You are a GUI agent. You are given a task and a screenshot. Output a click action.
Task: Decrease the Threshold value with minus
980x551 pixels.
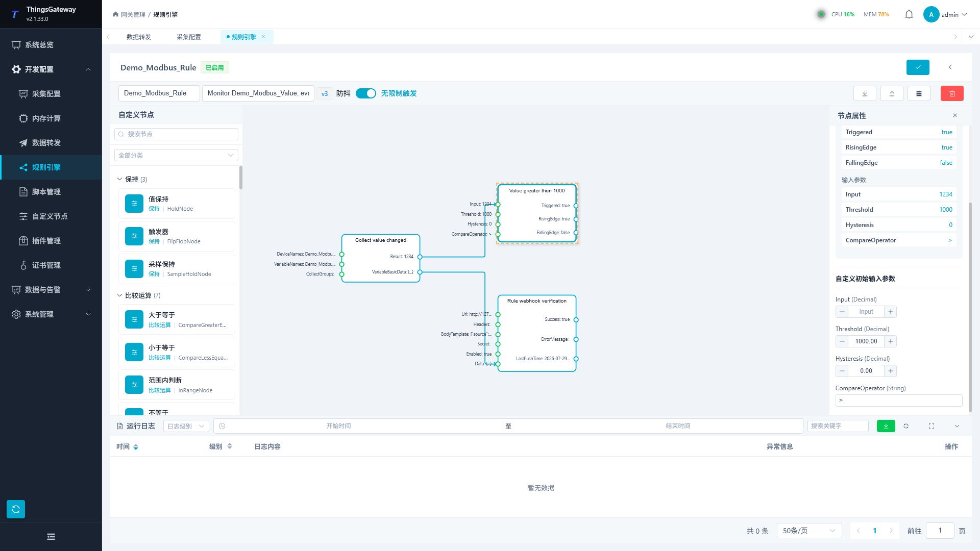pyautogui.click(x=842, y=341)
